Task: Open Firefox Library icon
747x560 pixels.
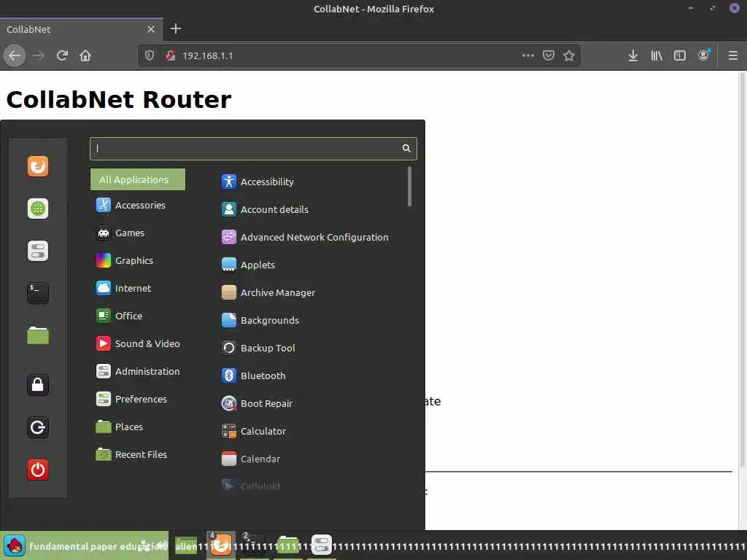Action: pyautogui.click(x=657, y=55)
